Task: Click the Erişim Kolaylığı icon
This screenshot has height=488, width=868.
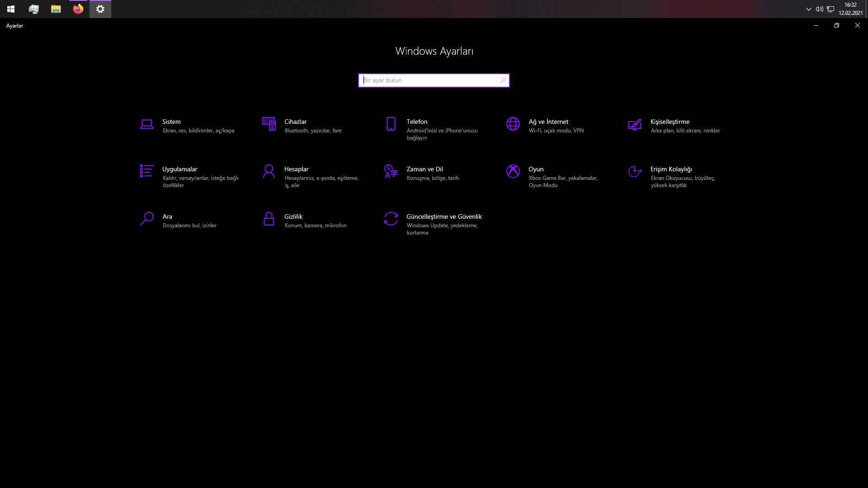Action: tap(635, 171)
